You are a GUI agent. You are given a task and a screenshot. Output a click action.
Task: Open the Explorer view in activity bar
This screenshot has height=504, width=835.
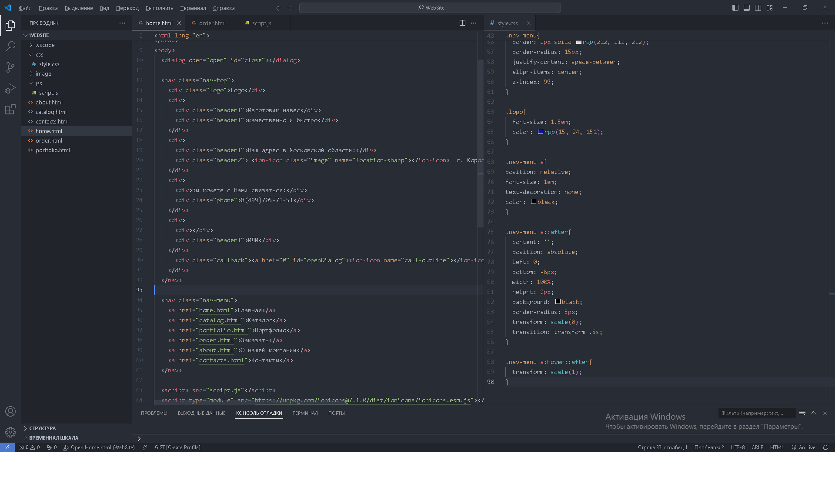10,26
